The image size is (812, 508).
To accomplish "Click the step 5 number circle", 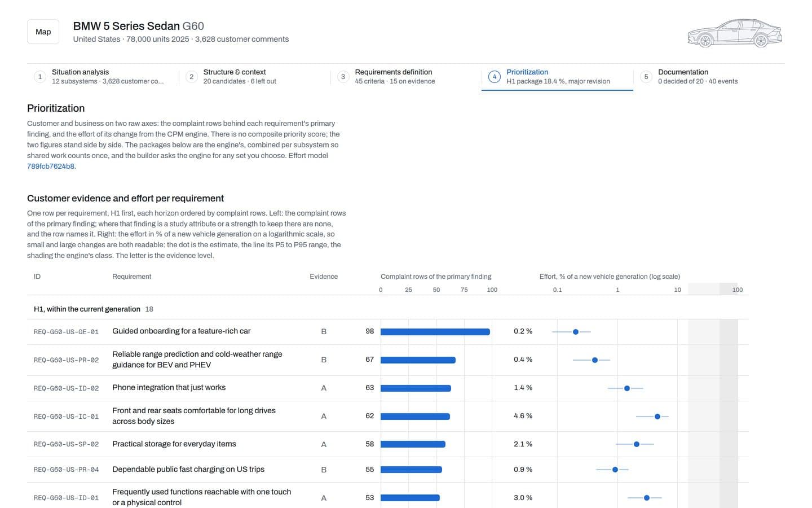I will coord(646,77).
